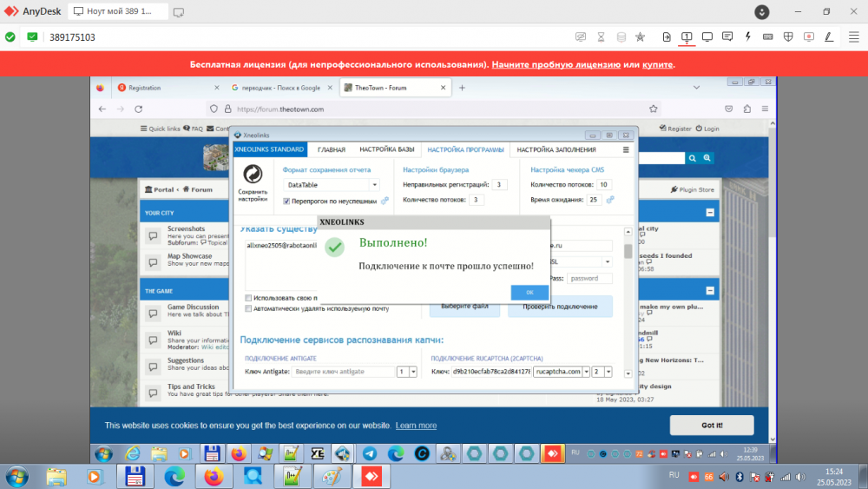Enable the Использовать свою checkbox
868x489 pixels.
(248, 298)
